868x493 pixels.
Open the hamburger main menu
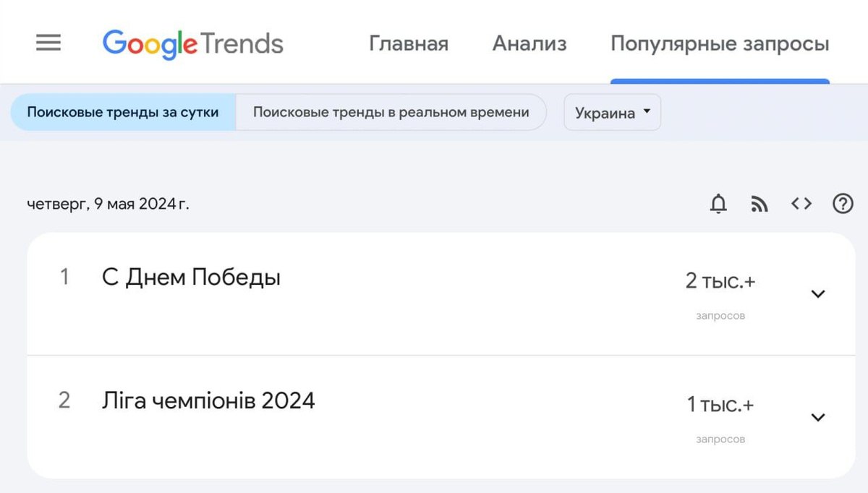point(48,43)
